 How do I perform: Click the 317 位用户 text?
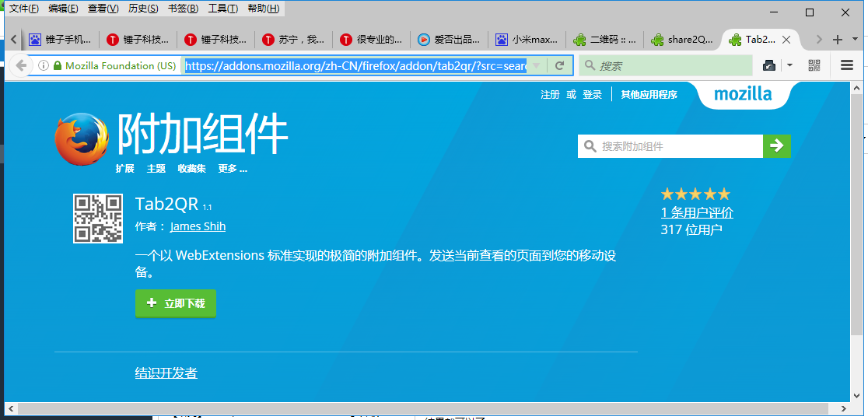click(x=691, y=229)
